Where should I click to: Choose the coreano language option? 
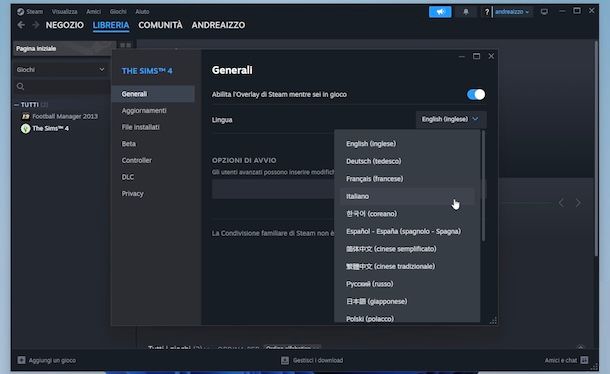(x=407, y=214)
